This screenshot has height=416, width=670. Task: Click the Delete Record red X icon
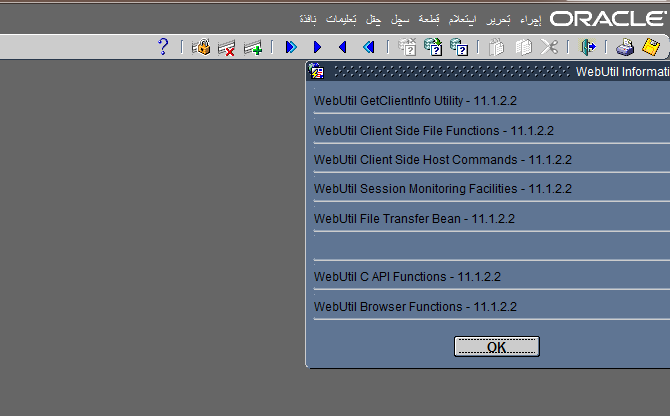click(227, 47)
